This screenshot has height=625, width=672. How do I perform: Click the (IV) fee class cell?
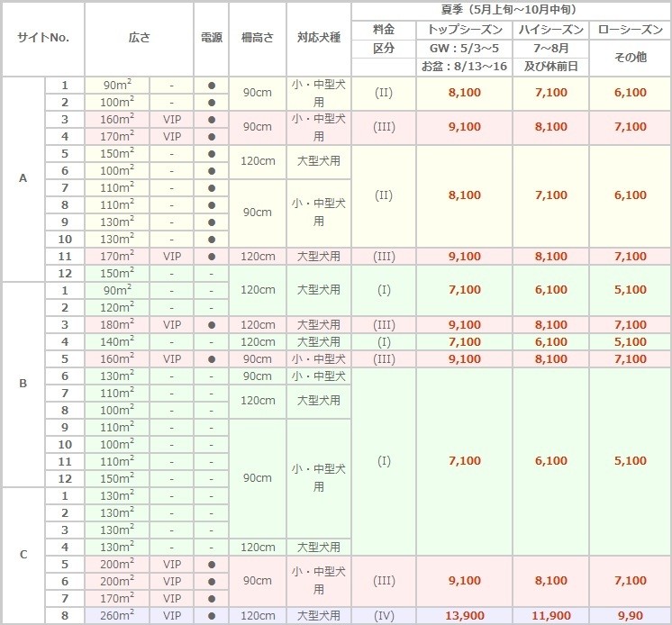(x=384, y=616)
